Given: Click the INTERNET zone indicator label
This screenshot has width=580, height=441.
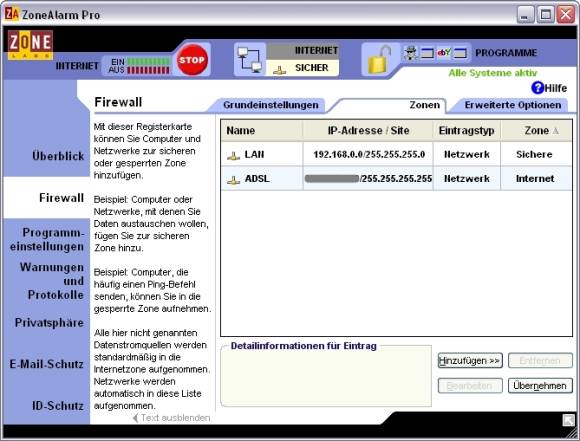Looking at the screenshot, I should pos(303,51).
